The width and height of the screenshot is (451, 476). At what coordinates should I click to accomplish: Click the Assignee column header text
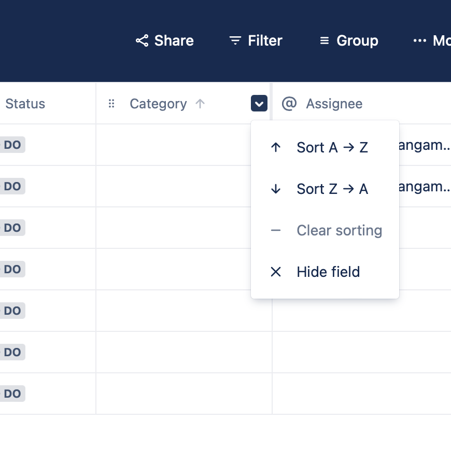(334, 104)
